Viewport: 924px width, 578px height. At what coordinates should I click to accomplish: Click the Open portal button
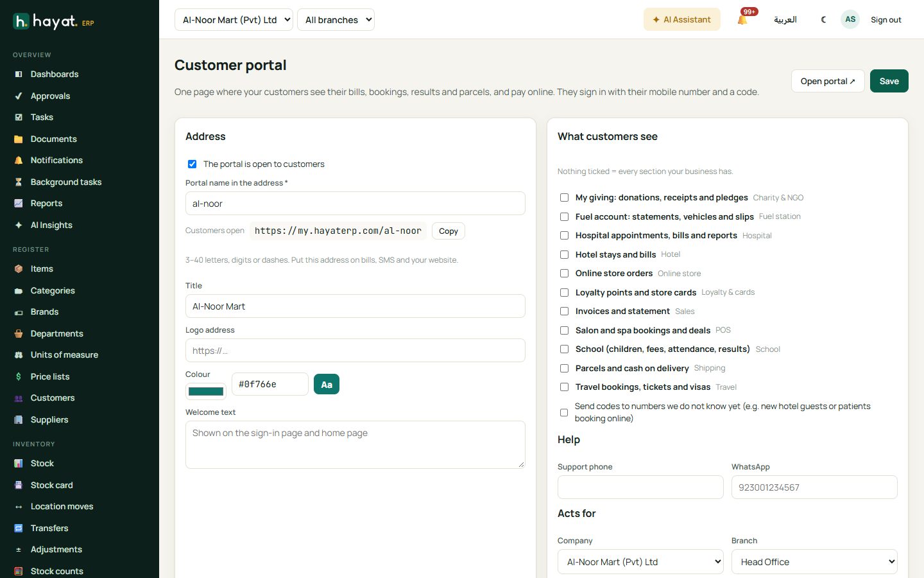[x=828, y=81]
